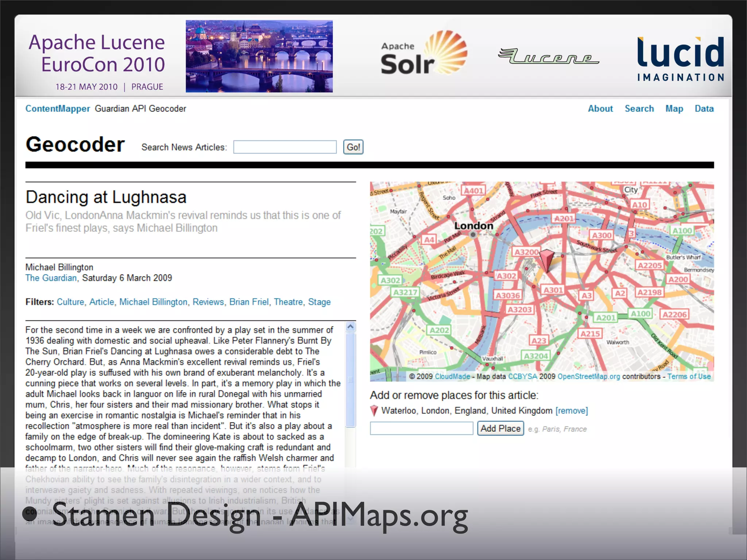This screenshot has width=747, height=560.
Task: Select the Michael Billington filter link
Action: [x=153, y=302]
